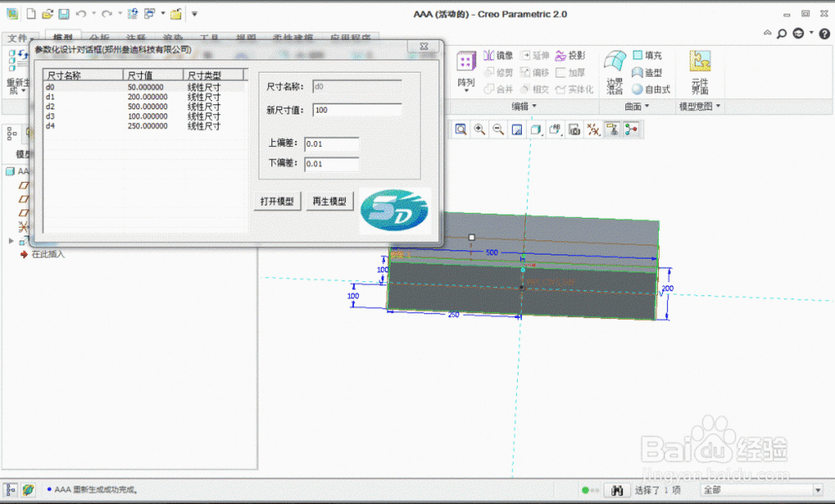Select row d4 with value 250.000000
Image resolution: width=835 pixels, height=504 pixels.
pos(144,126)
